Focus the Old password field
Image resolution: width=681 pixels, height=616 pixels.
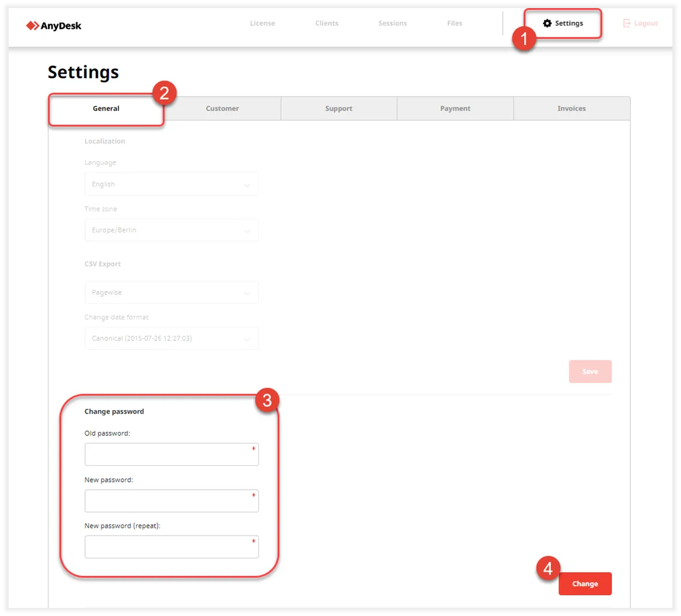pos(171,454)
